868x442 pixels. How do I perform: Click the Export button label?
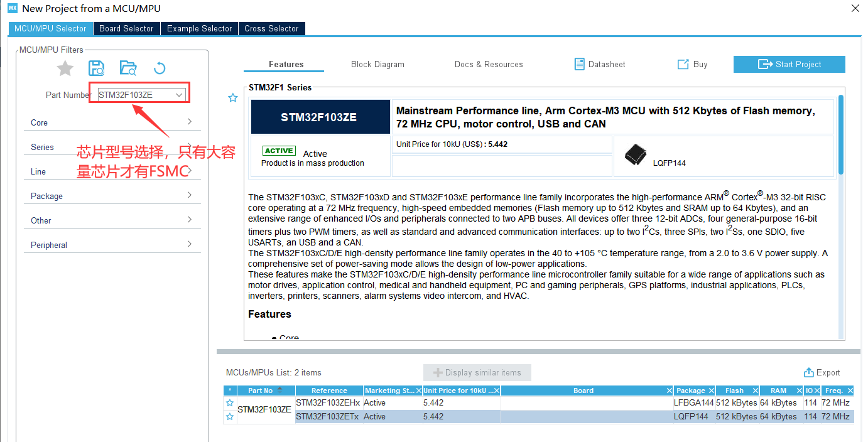tap(828, 372)
